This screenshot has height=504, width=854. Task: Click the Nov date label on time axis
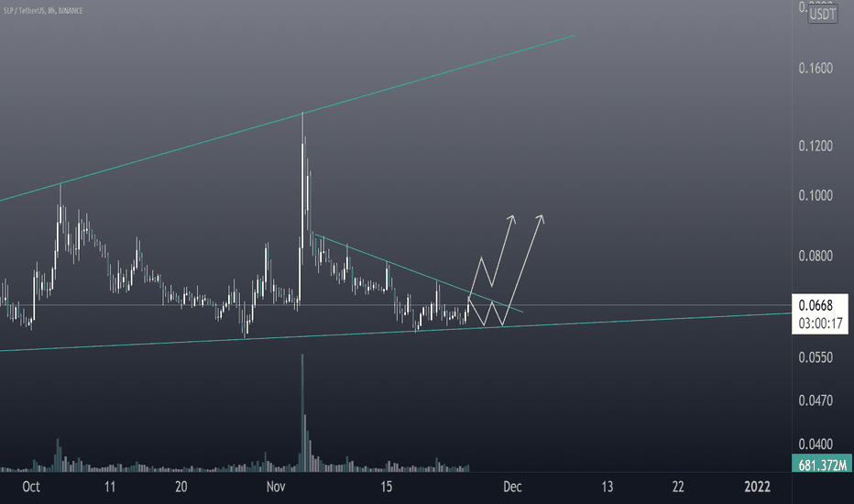[276, 487]
